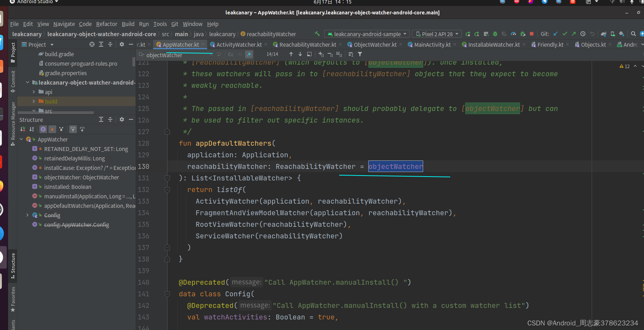Expand the build folder in Project tree
This screenshot has height=330, width=644.
(34, 101)
